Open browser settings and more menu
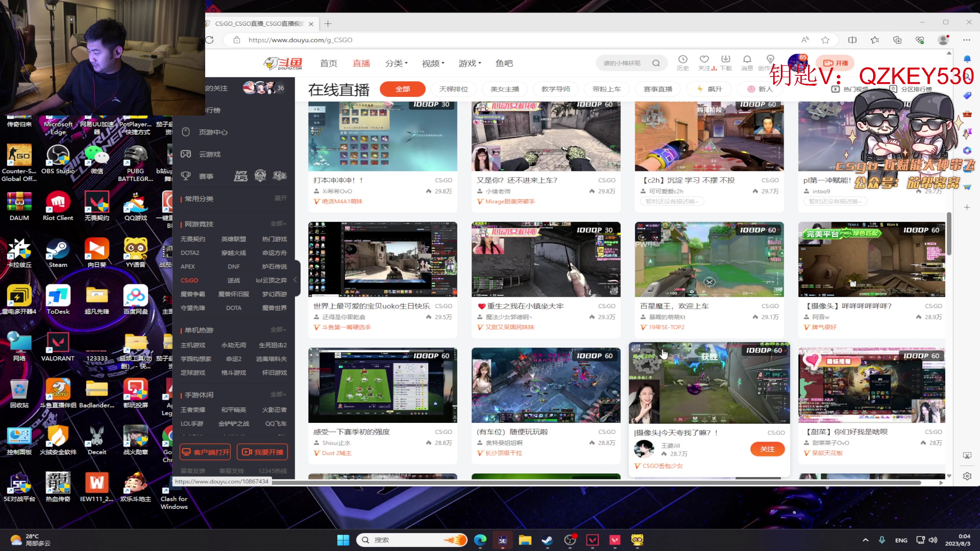The width and height of the screenshot is (980, 551). point(967,40)
